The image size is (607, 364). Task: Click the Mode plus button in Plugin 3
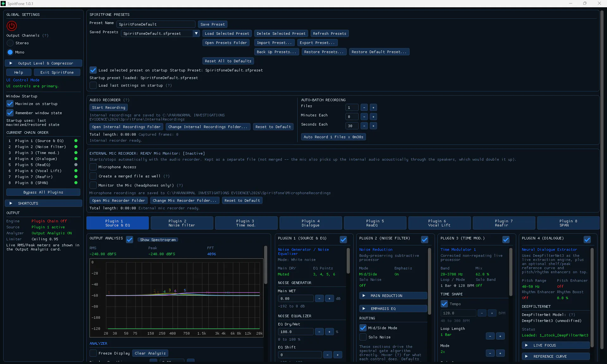point(500,353)
